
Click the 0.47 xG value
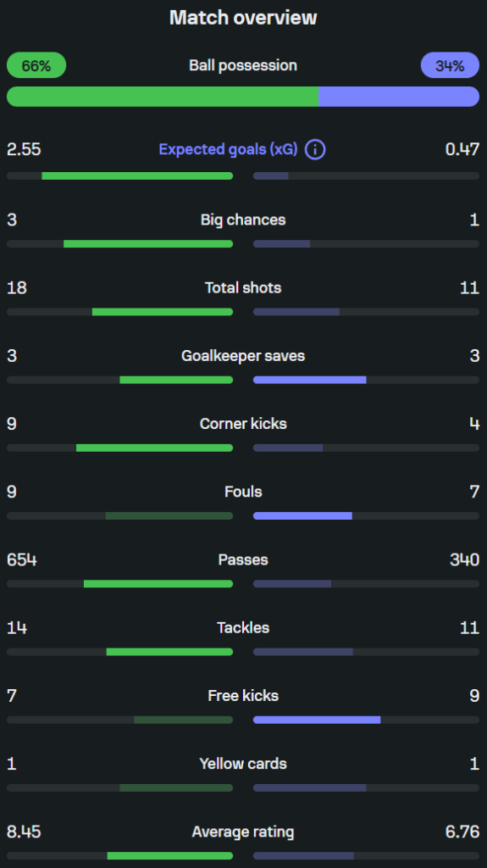click(462, 149)
